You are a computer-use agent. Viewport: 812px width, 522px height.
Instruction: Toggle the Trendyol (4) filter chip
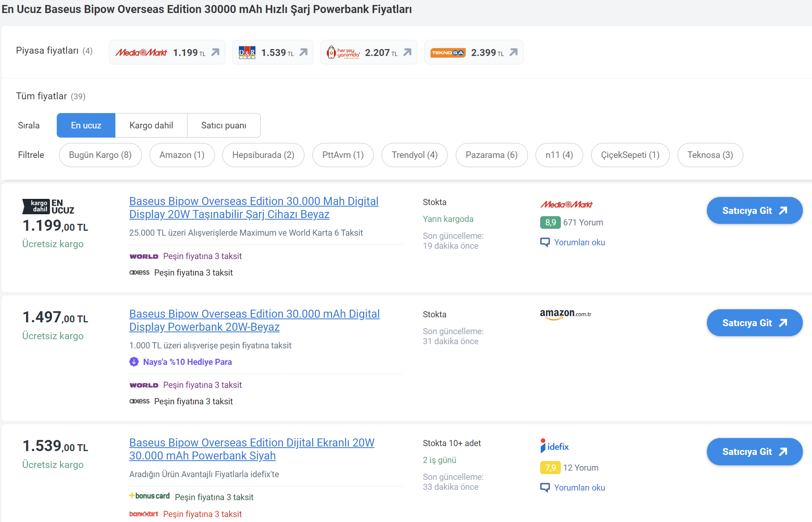point(414,155)
